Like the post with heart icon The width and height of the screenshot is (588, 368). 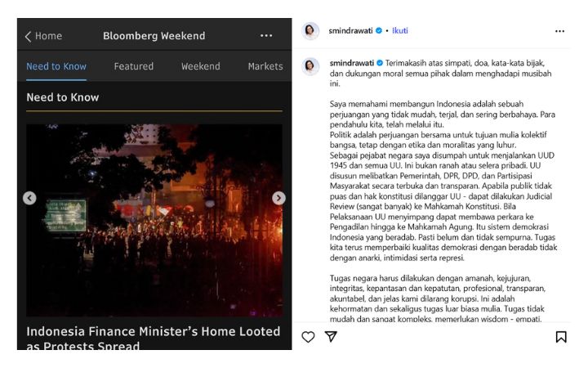[x=308, y=337]
